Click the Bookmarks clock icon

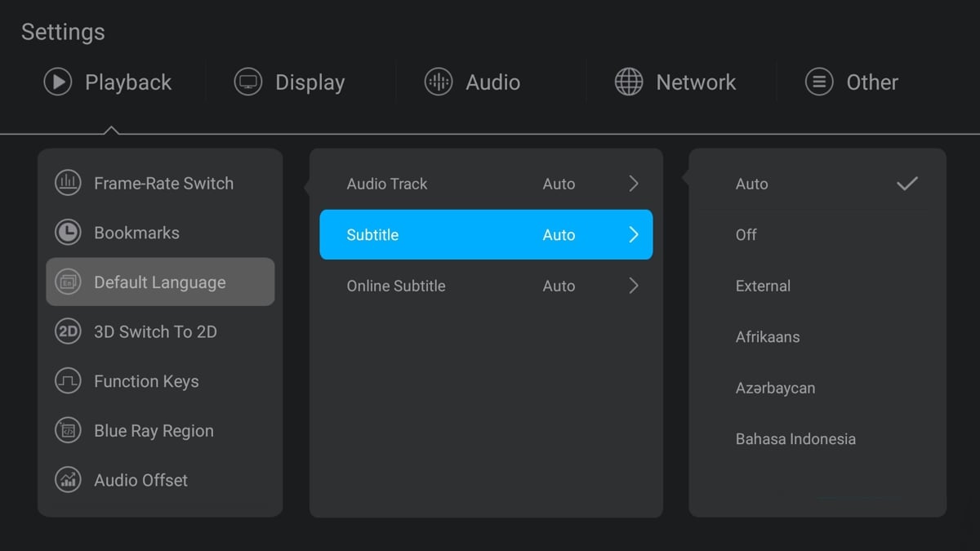point(68,233)
